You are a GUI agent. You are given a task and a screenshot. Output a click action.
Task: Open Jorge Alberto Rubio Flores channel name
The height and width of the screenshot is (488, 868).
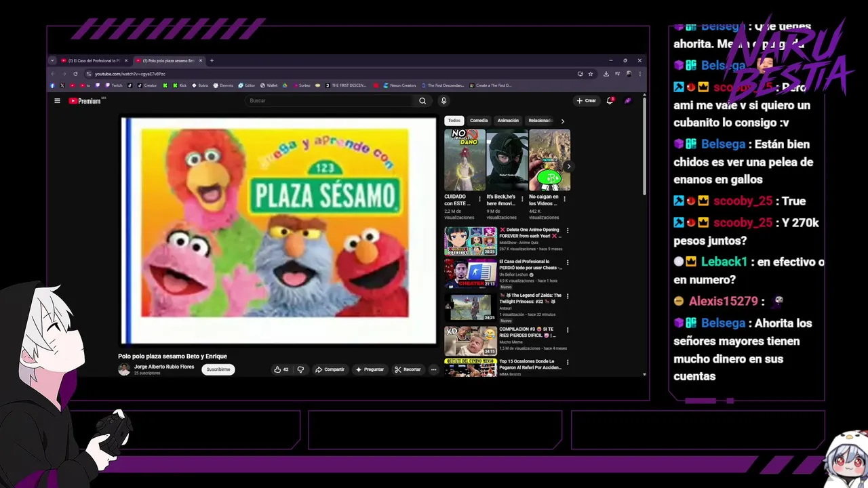[x=164, y=367]
